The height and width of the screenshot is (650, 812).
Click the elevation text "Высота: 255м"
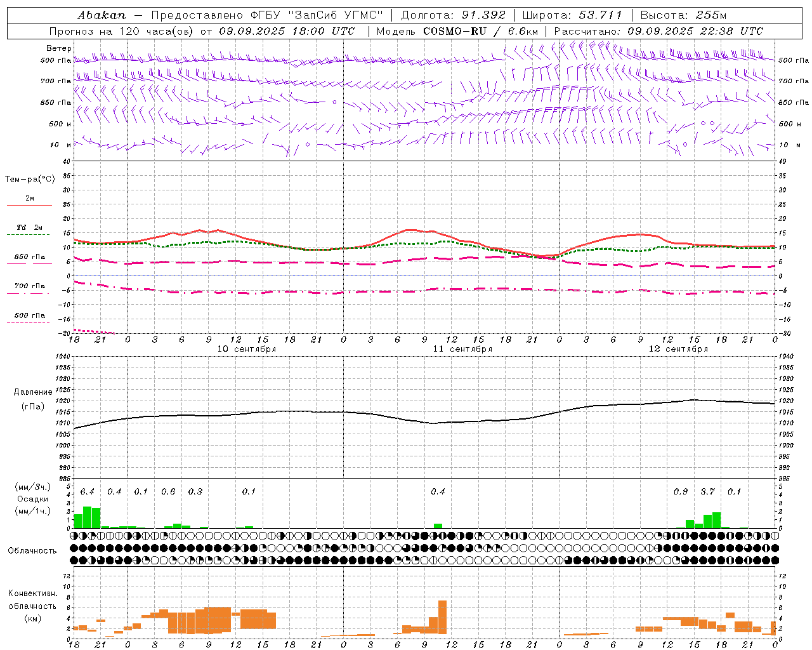point(683,15)
